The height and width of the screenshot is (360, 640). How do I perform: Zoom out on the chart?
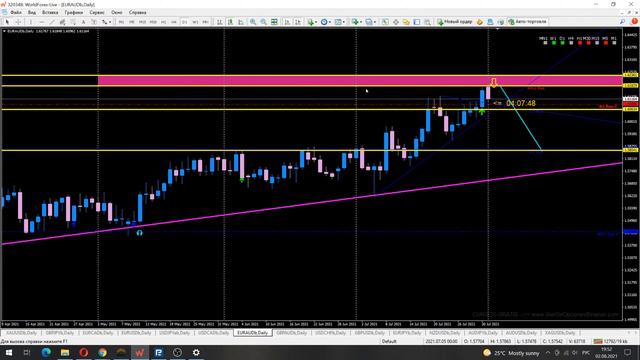coord(264,22)
